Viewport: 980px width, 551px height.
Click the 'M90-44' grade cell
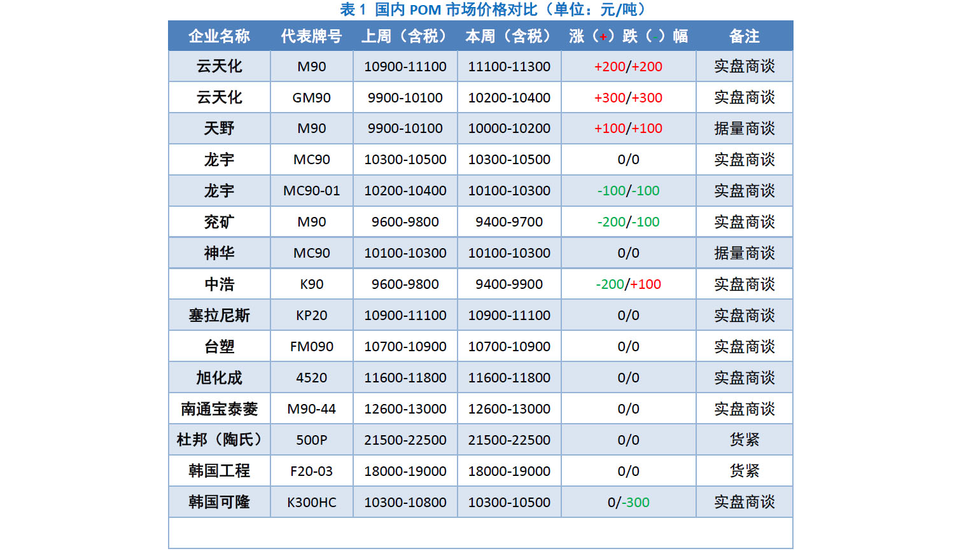(312, 409)
